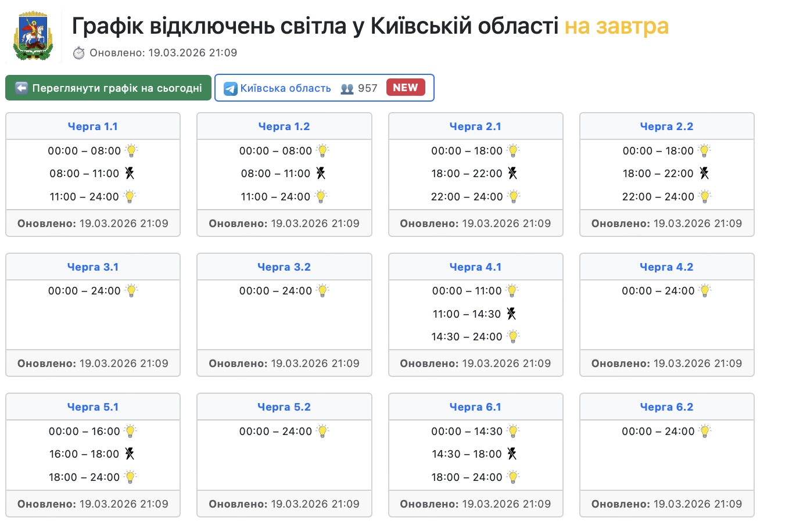Click the power-off icon for Черга 6.1 14:30 – 18:00

click(x=512, y=454)
